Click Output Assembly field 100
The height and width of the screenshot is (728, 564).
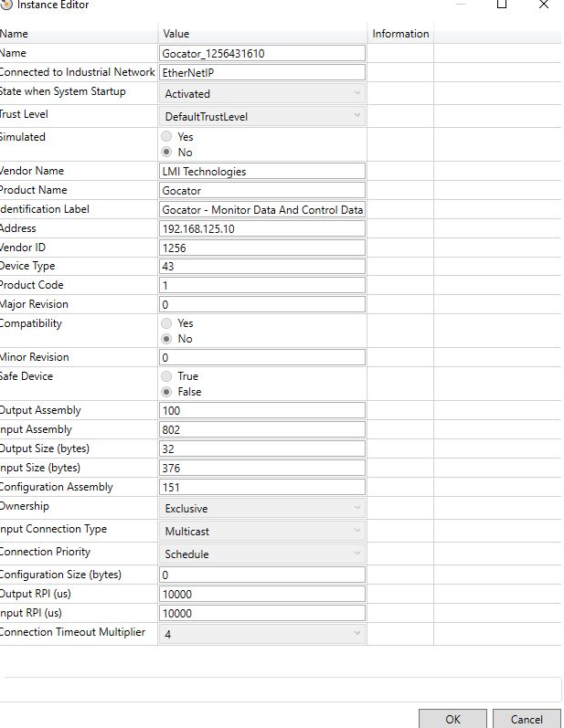(x=262, y=410)
